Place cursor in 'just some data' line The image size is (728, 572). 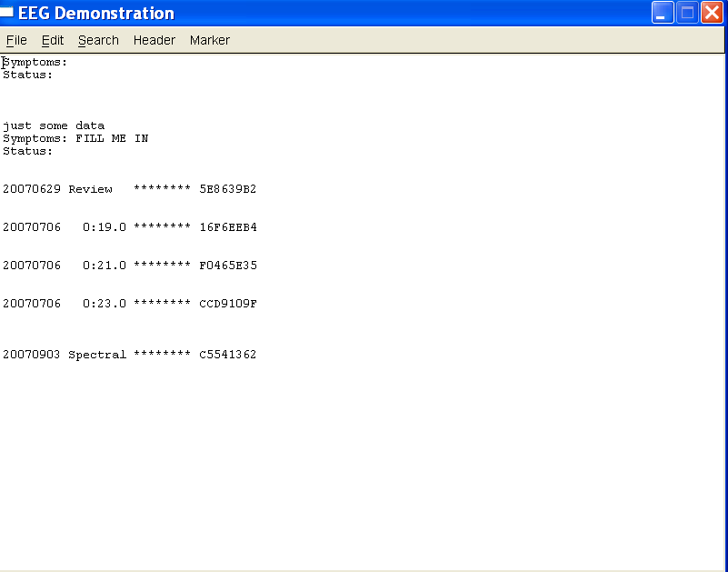coord(54,125)
